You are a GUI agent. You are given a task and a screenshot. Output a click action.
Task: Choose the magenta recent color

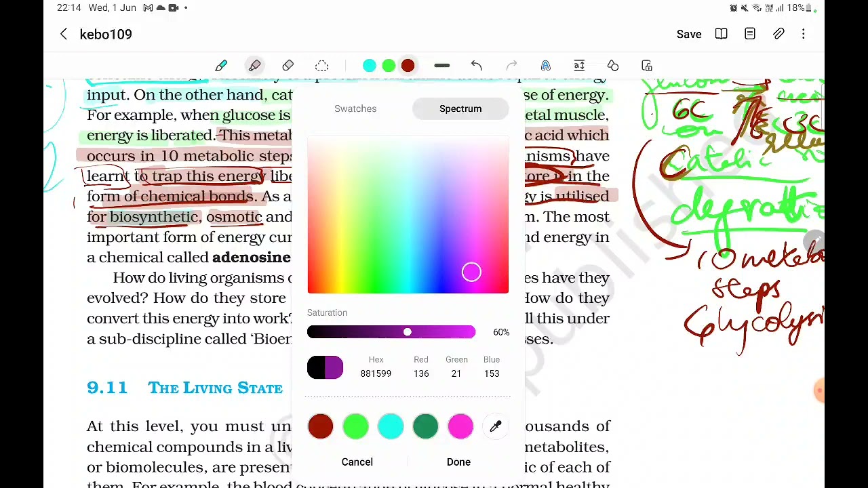460,426
